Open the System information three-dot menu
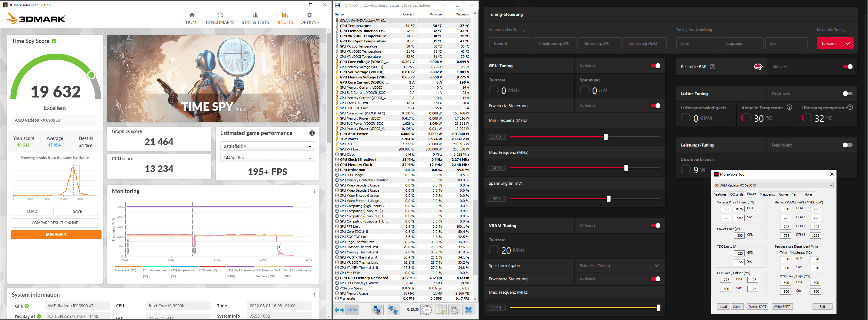 click(x=314, y=295)
